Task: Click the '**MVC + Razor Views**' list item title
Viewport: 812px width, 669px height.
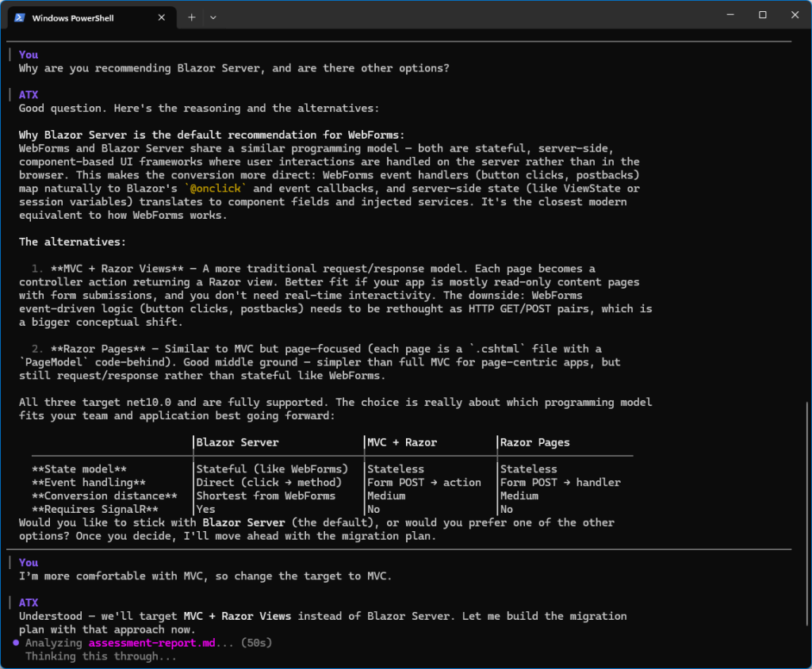Action: tap(117, 269)
